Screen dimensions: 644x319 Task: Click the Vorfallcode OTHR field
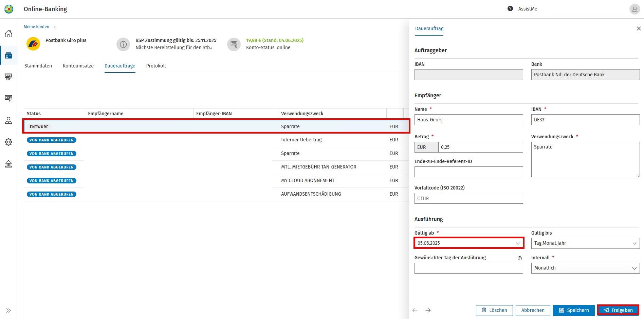(x=468, y=198)
